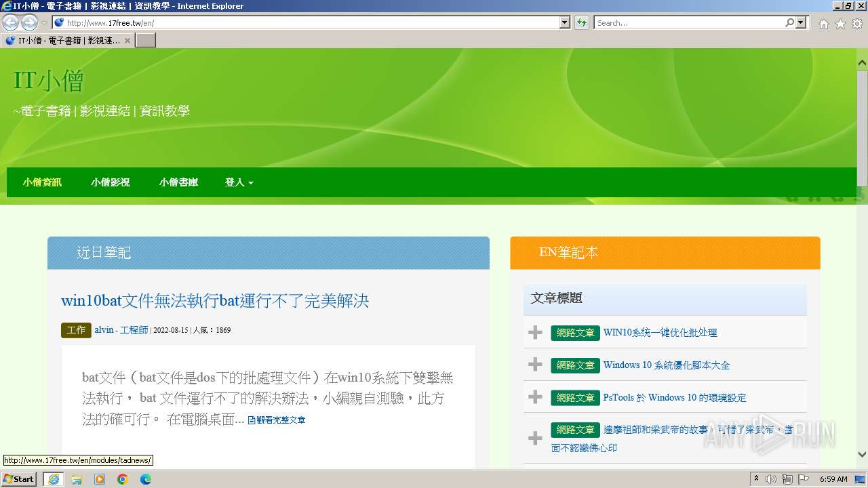Close the IT小僧 tab
The image size is (868, 488).
(x=127, y=41)
